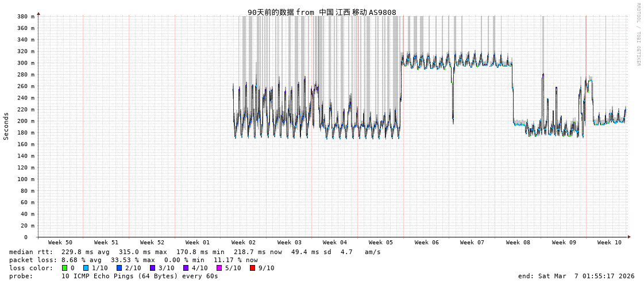
Task: Click the magenta 5/10 loss color swatch
Action: click(x=219, y=268)
